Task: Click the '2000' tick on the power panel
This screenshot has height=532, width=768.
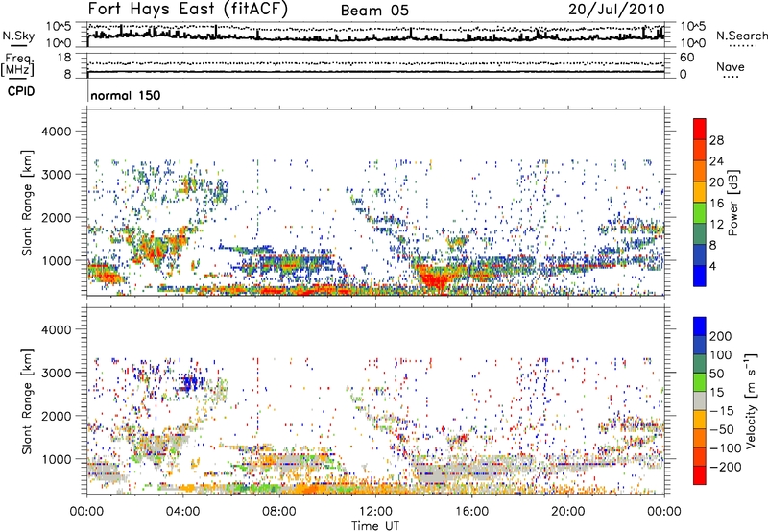Action: click(57, 217)
